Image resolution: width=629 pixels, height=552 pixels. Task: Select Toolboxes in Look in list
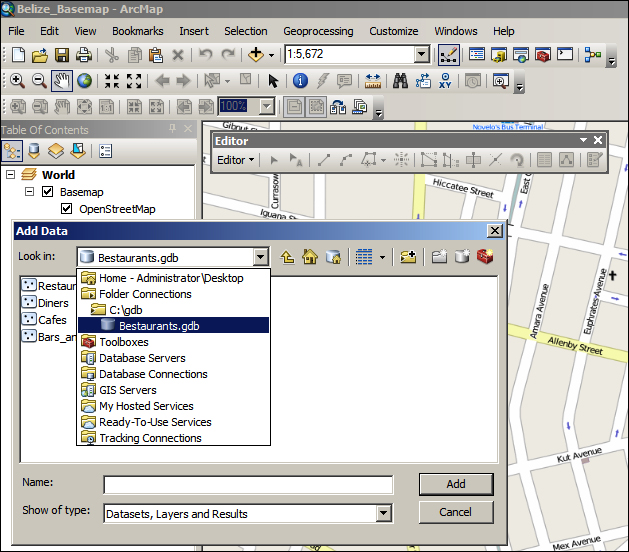(173, 342)
